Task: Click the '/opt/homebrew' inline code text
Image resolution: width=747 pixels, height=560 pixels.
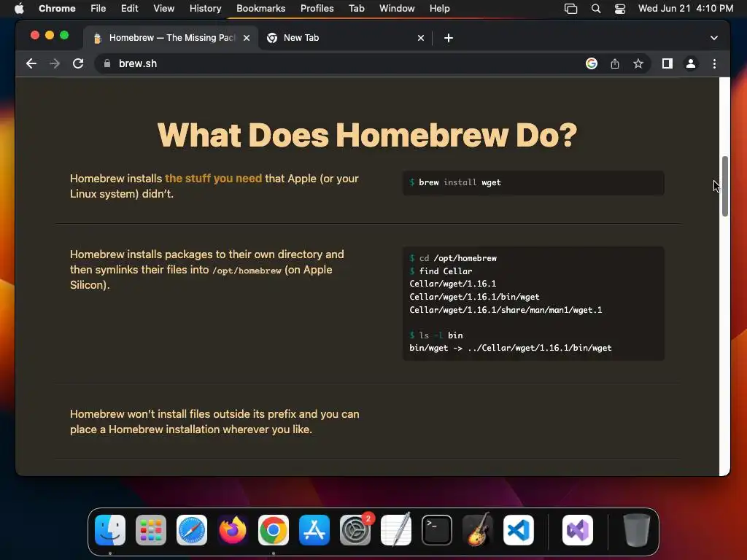Action: (x=247, y=271)
